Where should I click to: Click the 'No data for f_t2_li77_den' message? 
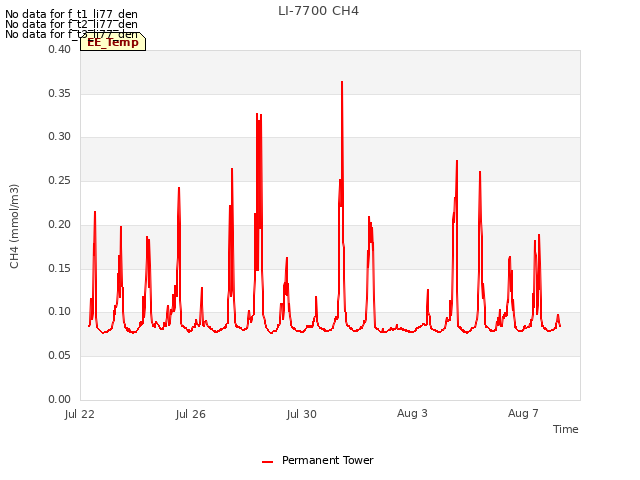coord(71,24)
